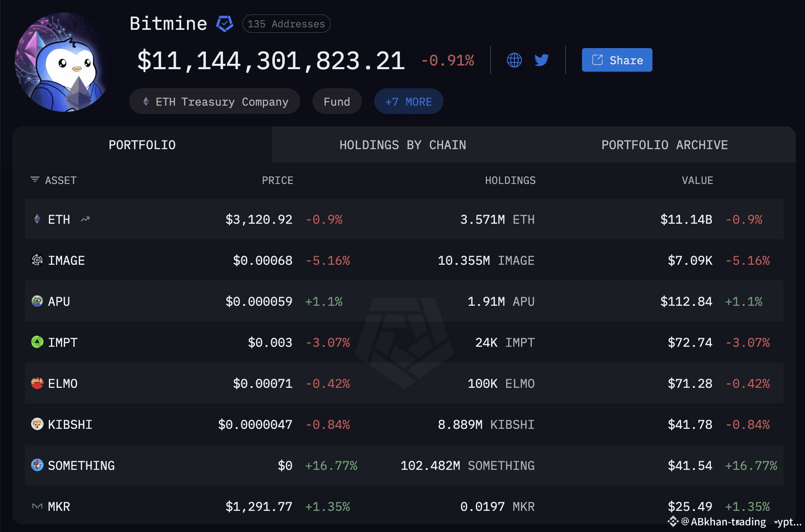Click the verified badge next to Bitmine

coord(225,24)
